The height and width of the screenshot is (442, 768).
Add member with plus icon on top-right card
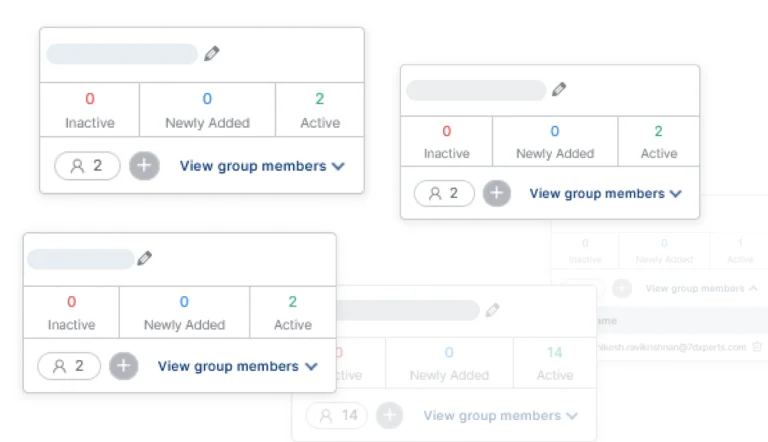(496, 194)
